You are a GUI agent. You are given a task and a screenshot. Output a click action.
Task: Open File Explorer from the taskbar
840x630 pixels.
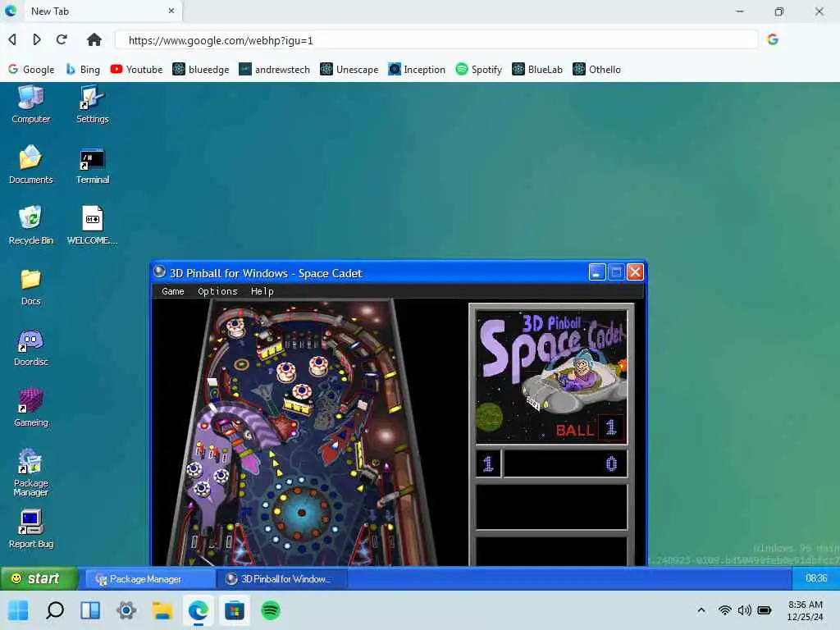pyautogui.click(x=162, y=610)
